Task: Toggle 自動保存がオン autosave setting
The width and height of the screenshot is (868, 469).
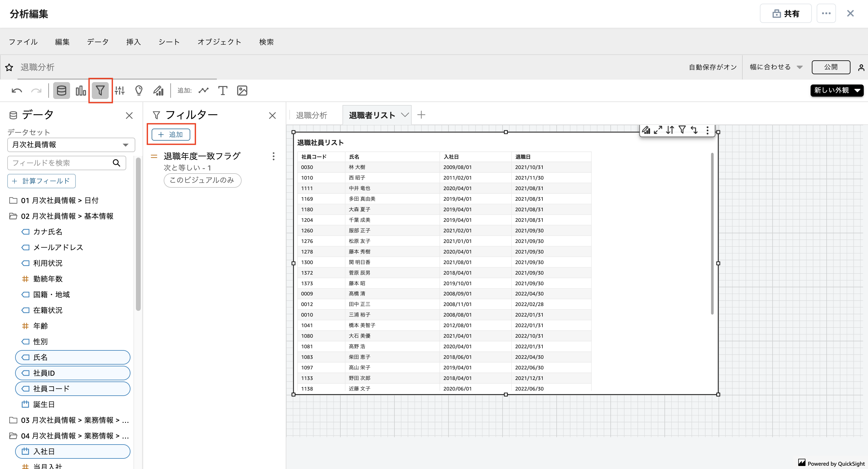Action: click(712, 67)
